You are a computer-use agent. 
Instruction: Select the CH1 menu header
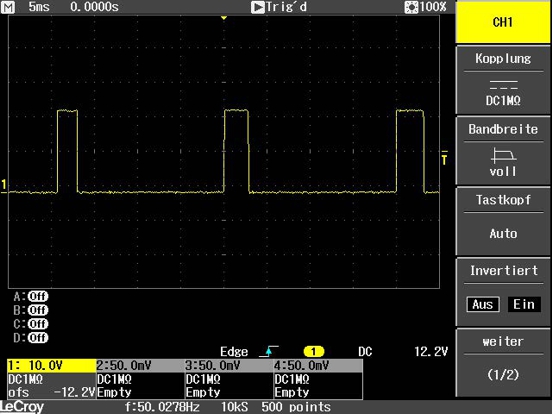coord(503,22)
